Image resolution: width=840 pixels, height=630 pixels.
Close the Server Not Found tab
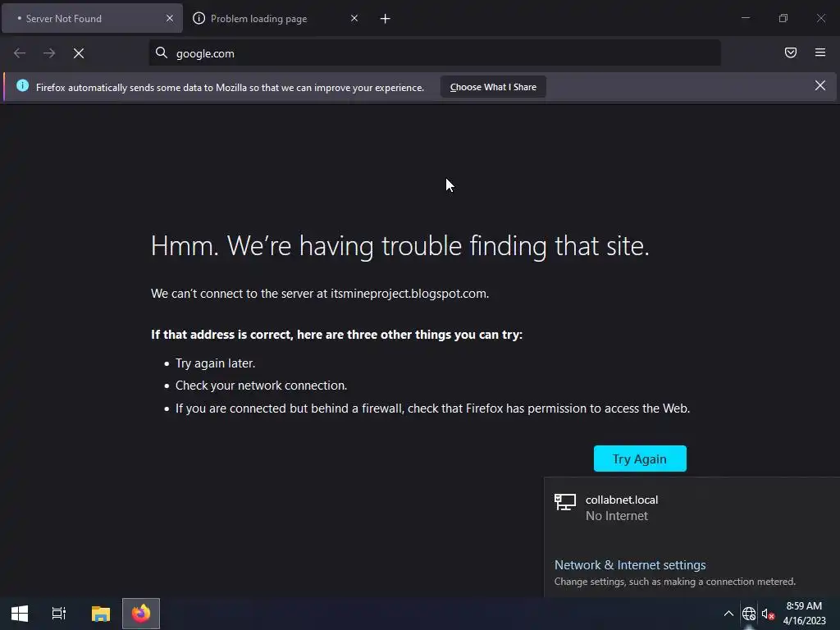[170, 18]
